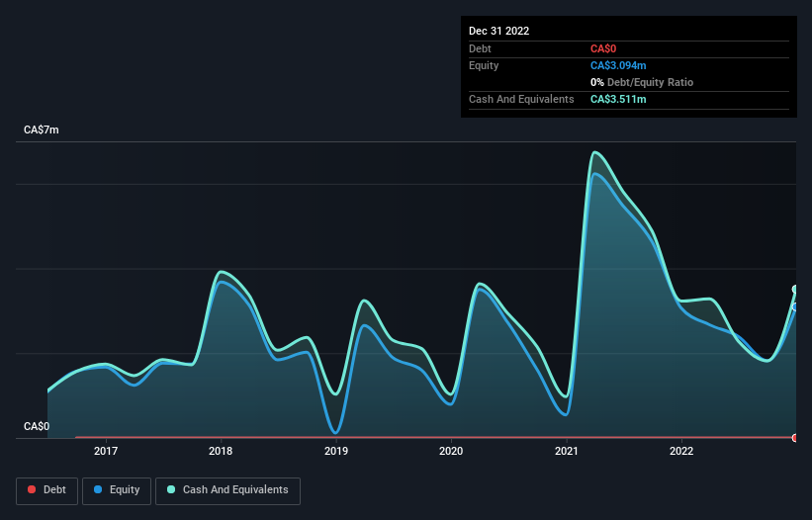Click the Equity row label in tooltip
The image size is (812, 520).
pyautogui.click(x=484, y=65)
